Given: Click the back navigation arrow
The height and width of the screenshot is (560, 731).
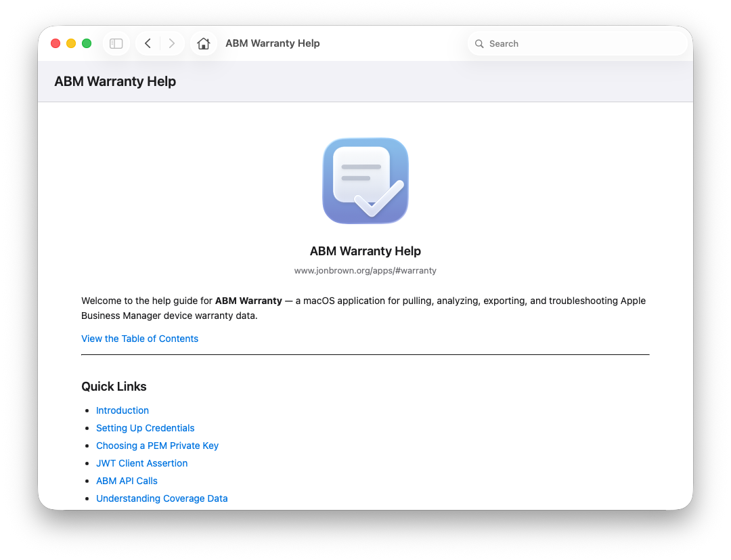Looking at the screenshot, I should [x=148, y=43].
